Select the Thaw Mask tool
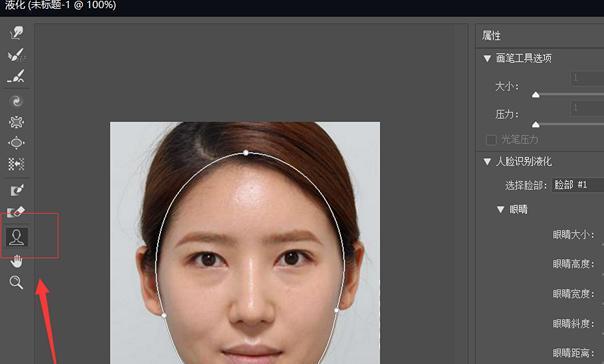Screen dimensions: 604x364 tap(16, 211)
